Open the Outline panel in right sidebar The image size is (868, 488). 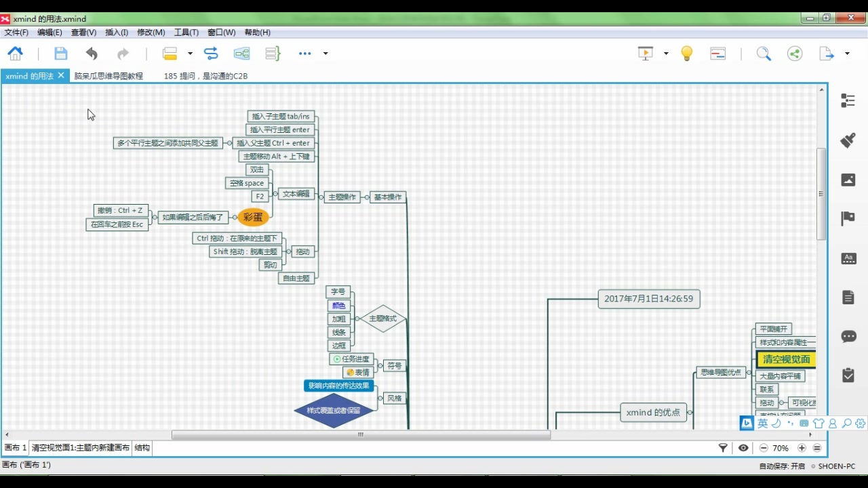click(848, 100)
